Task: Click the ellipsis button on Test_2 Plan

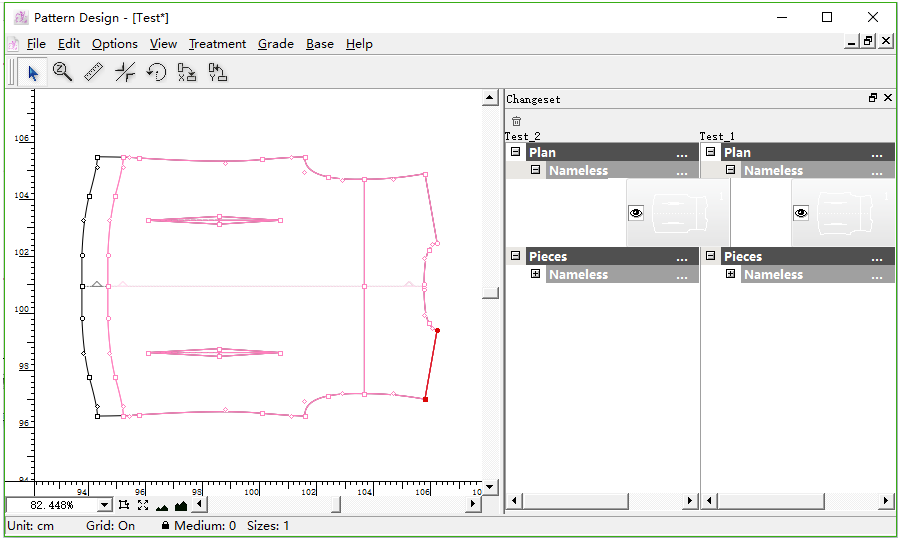Action: (682, 153)
